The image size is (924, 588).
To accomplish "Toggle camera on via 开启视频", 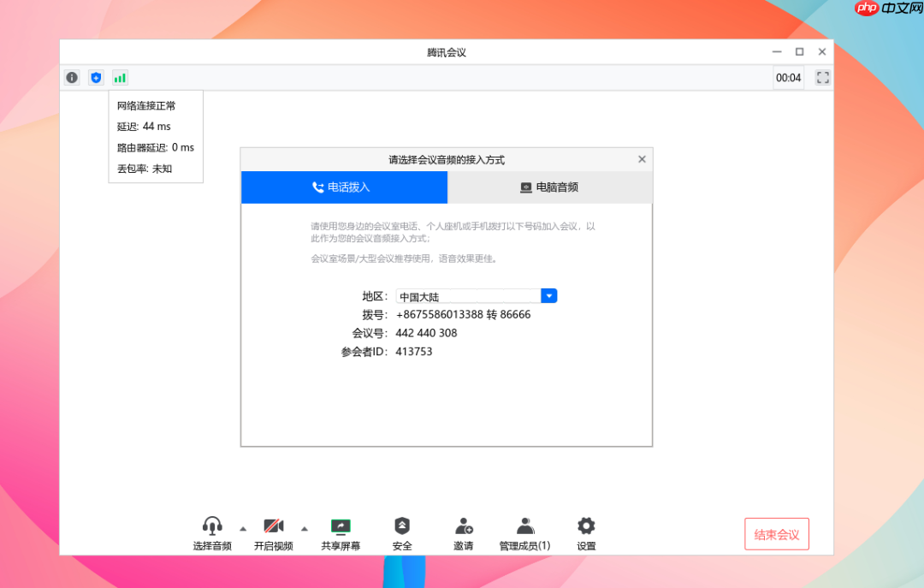I will (273, 526).
